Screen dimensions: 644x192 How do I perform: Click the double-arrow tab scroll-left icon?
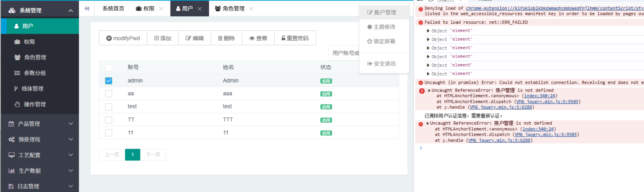(87, 8)
